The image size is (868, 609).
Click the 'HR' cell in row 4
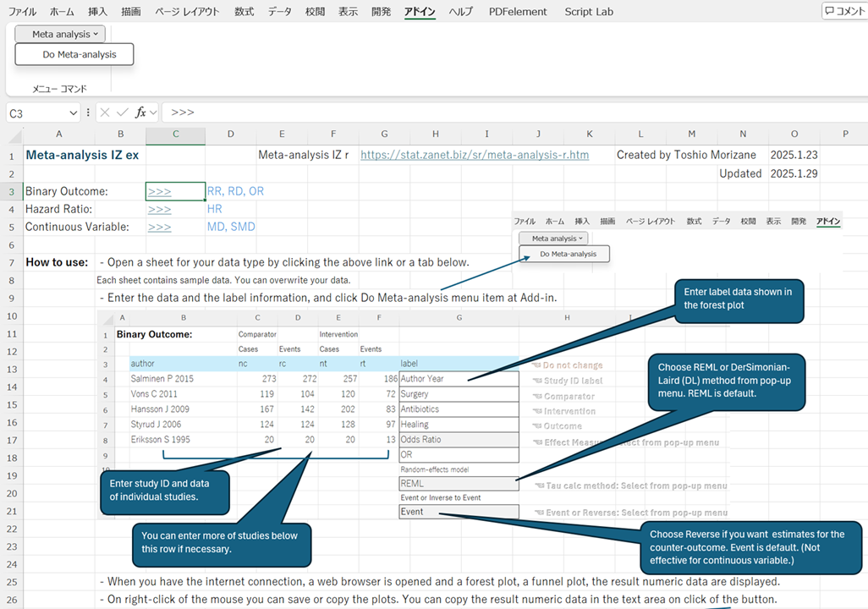[x=214, y=209]
